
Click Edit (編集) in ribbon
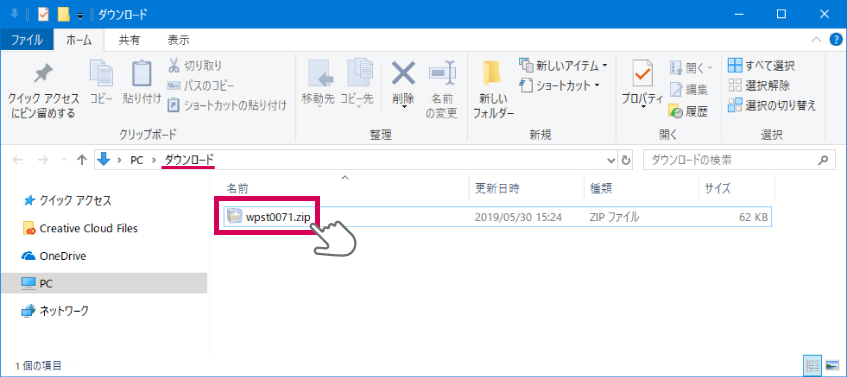(x=689, y=90)
